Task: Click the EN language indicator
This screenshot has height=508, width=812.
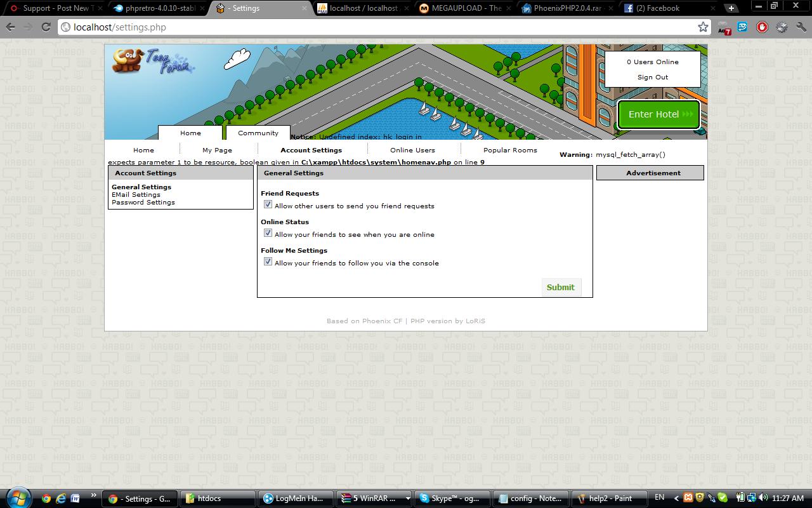Action: click(660, 497)
